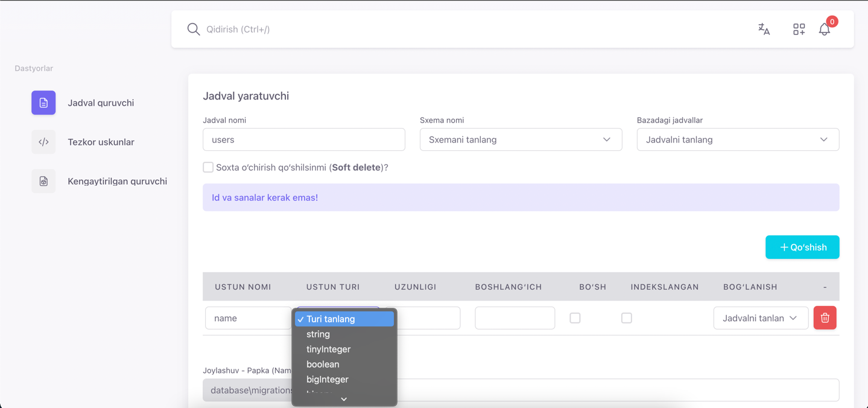This screenshot has width=868, height=408.
Task: Enable the Soft delete checkbox
Action: click(x=208, y=167)
